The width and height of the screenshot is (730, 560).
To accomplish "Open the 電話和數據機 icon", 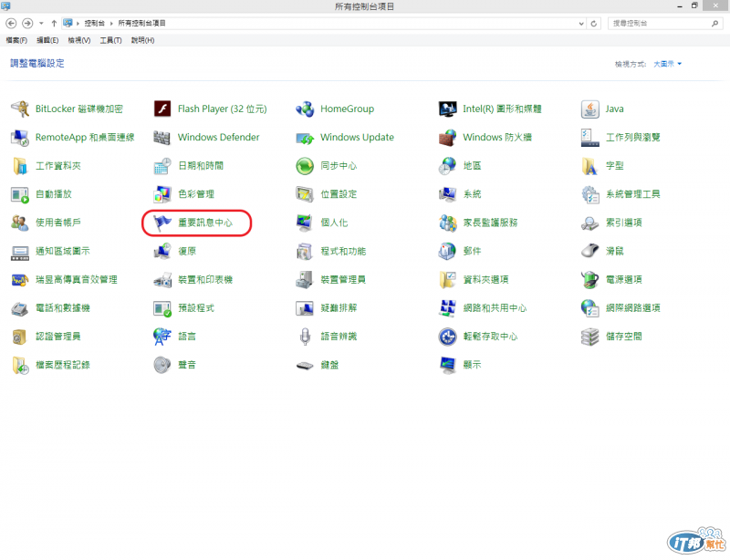I will pos(20,308).
